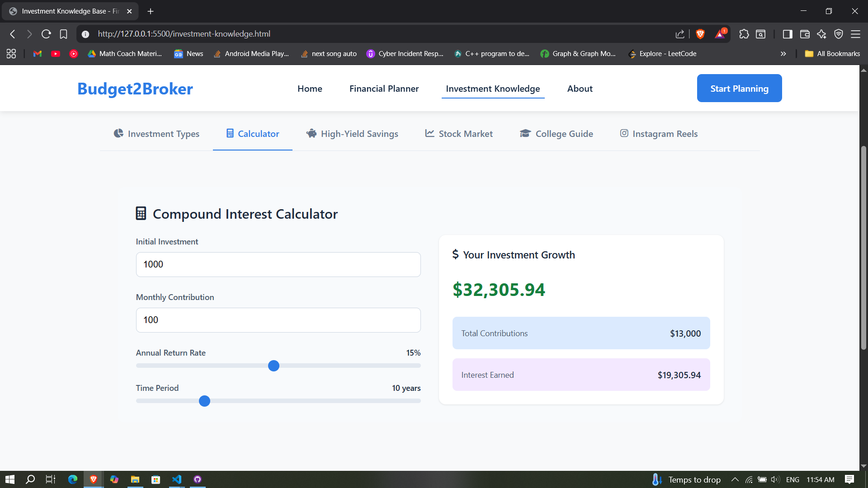Viewport: 868px width, 488px height.
Task: Expand the hidden bookmarks chevron
Action: [783, 54]
